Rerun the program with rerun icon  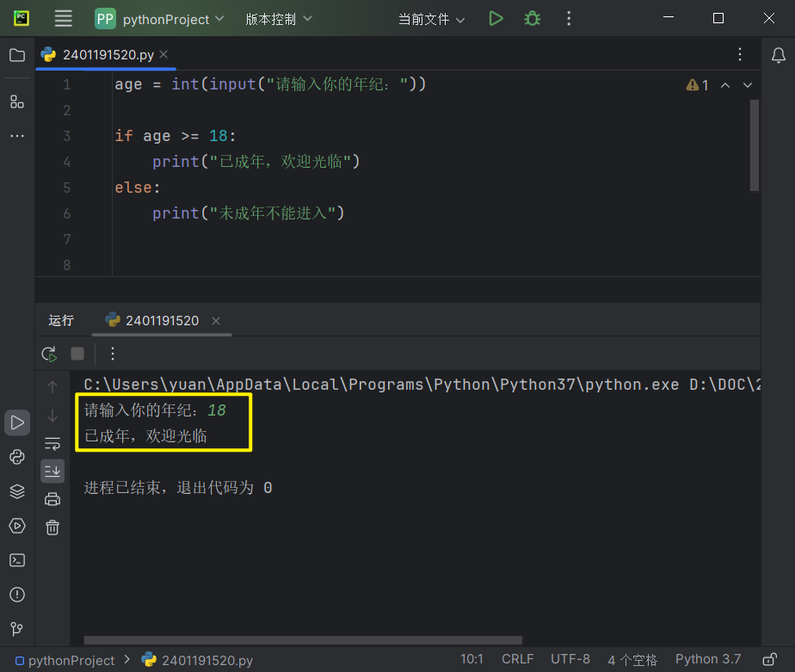point(49,354)
